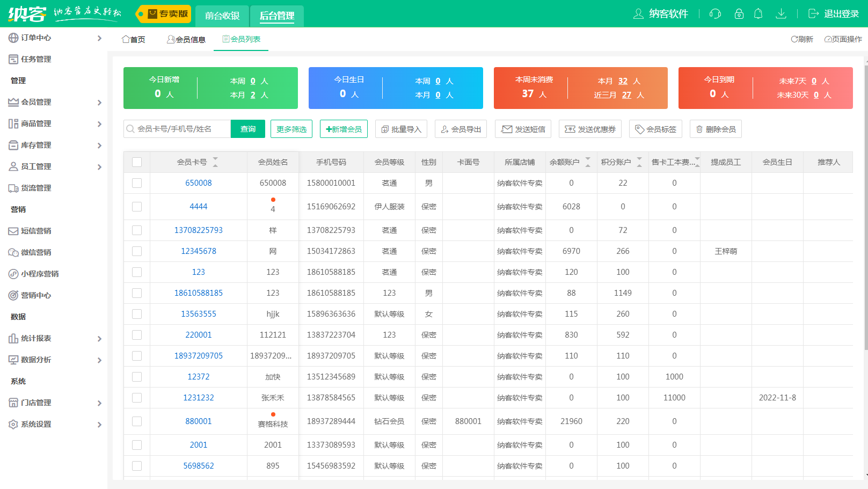Click the customer service headset icon
Image resolution: width=868 pixels, height=489 pixels.
pos(715,13)
